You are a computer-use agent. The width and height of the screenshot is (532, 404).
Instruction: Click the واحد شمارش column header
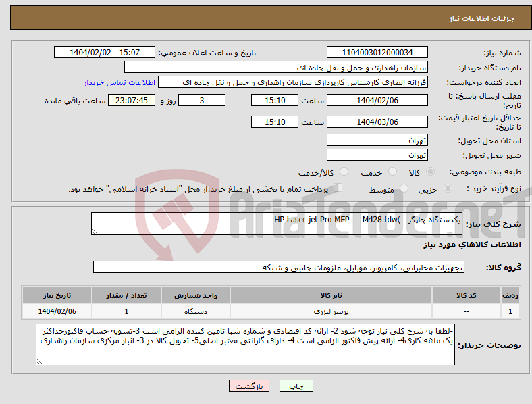[x=196, y=295]
